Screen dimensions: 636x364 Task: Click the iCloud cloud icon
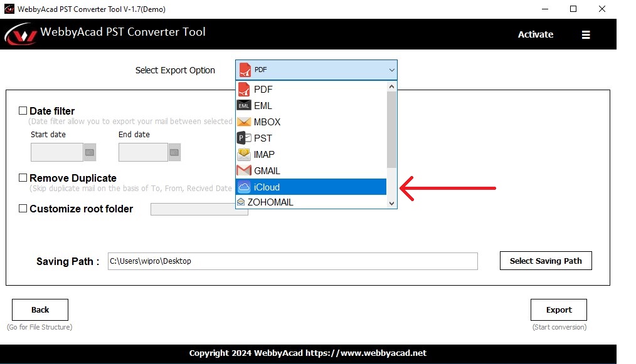click(x=244, y=187)
